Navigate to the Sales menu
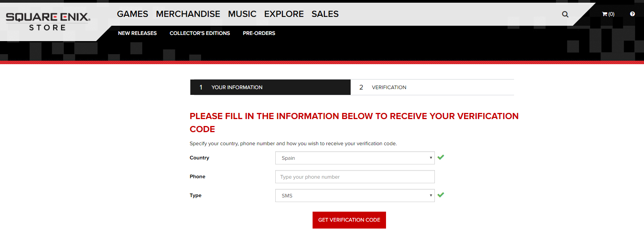Viewport: 644px width, 242px height. coord(325,14)
